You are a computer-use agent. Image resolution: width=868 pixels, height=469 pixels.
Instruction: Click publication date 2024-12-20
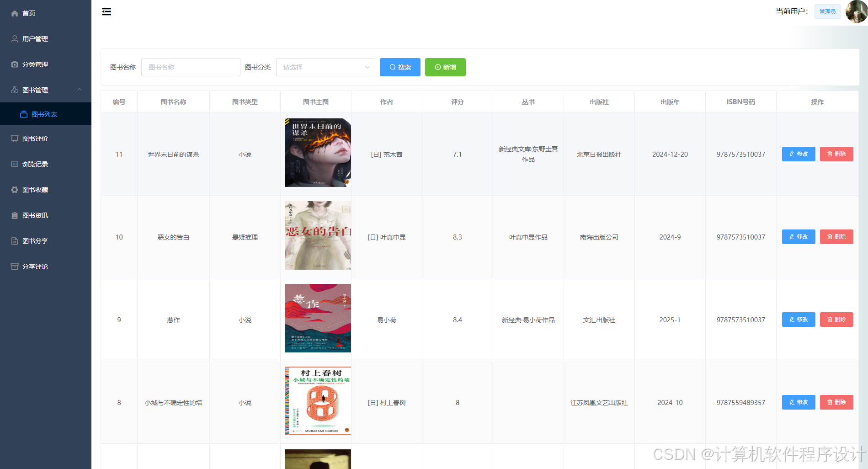(x=670, y=155)
